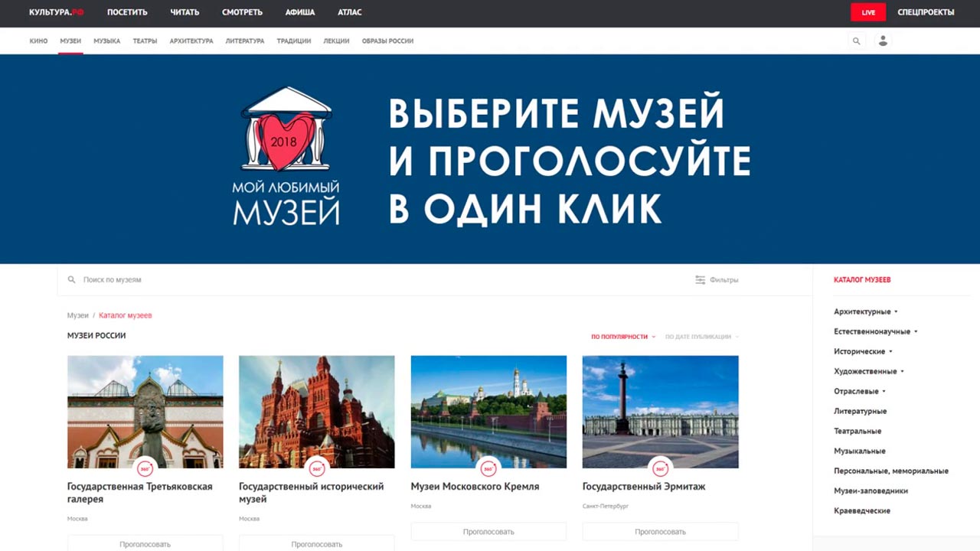Expand the Естественнонаучные catalog category
980x551 pixels.
tap(876, 331)
